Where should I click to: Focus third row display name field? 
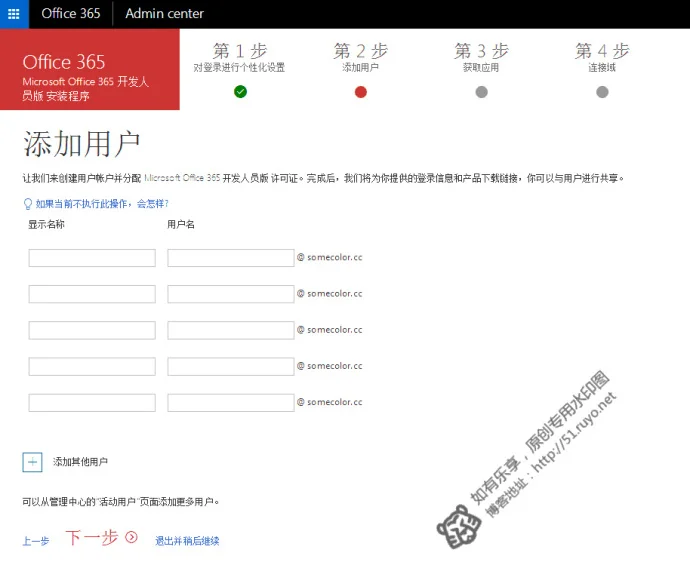click(92, 330)
